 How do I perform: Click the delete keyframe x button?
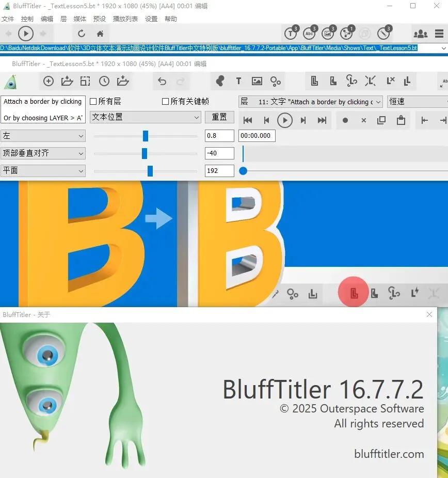click(x=363, y=120)
